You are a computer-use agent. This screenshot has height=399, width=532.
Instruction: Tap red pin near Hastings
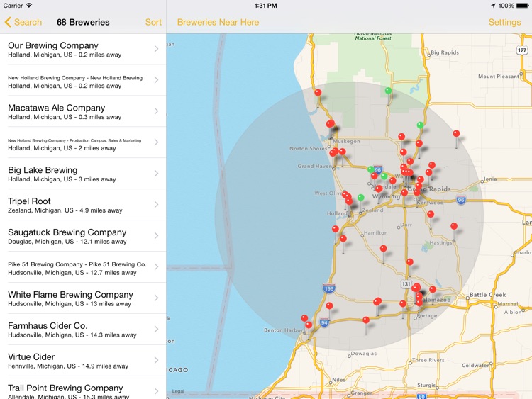[x=454, y=227]
